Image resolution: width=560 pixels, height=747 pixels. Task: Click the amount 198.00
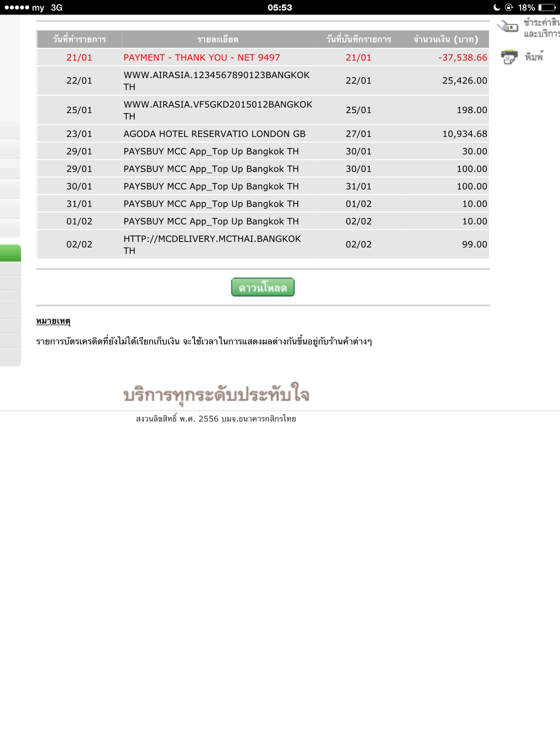(x=472, y=110)
